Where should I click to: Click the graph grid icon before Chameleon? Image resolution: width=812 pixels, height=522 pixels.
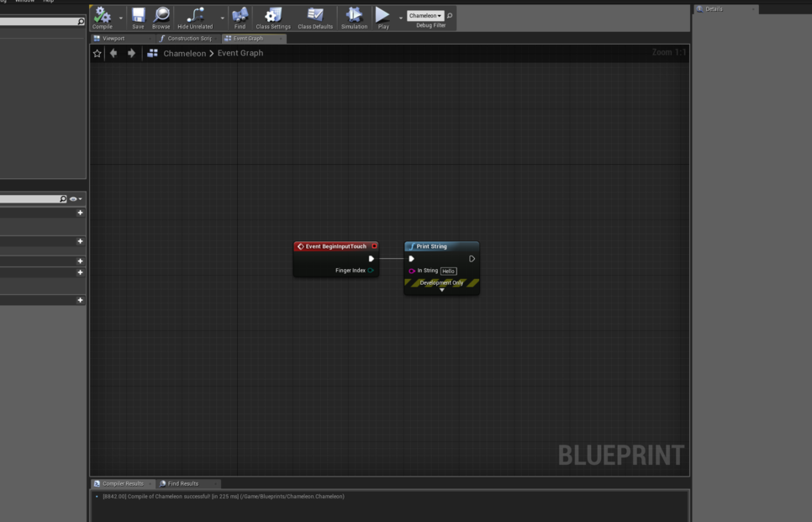pos(152,53)
